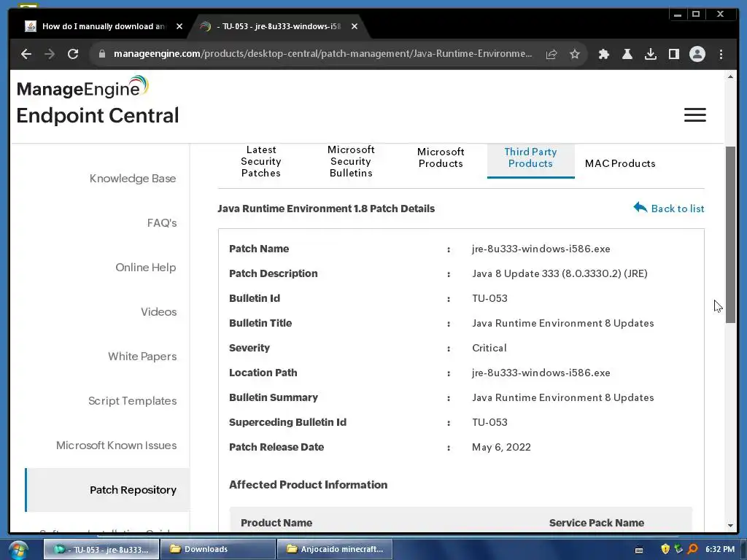Open Chrome's three-dot menu
This screenshot has width=747, height=560.
pyautogui.click(x=721, y=54)
